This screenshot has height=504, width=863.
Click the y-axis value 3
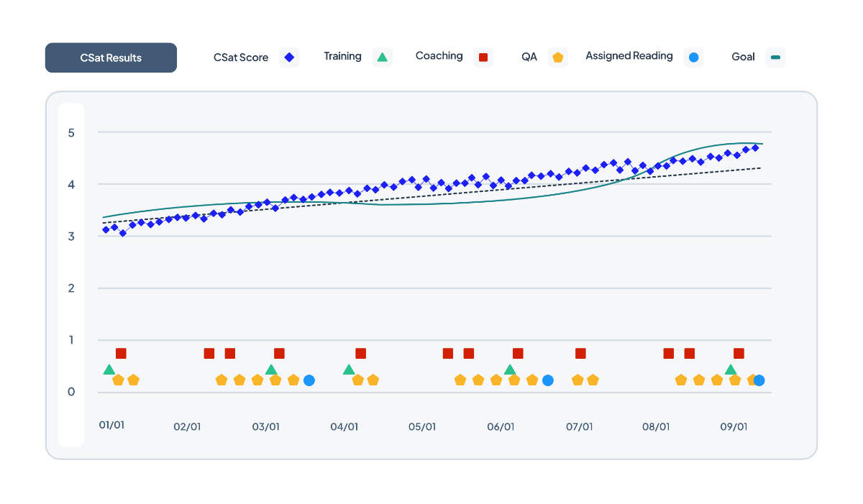pyautogui.click(x=71, y=237)
